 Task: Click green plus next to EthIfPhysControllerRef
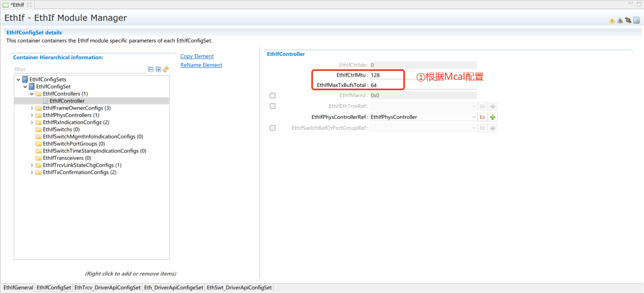tap(493, 117)
